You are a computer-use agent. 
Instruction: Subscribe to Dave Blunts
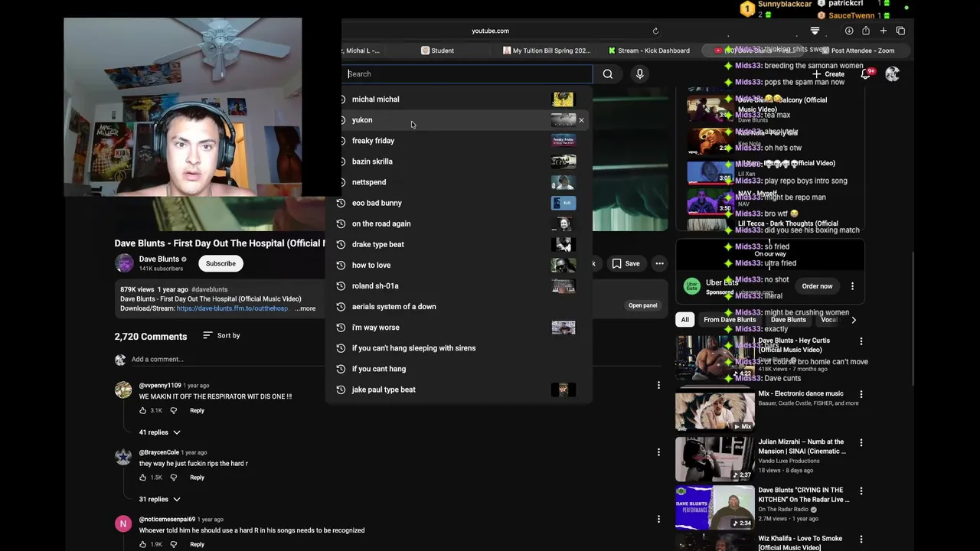[x=220, y=263]
